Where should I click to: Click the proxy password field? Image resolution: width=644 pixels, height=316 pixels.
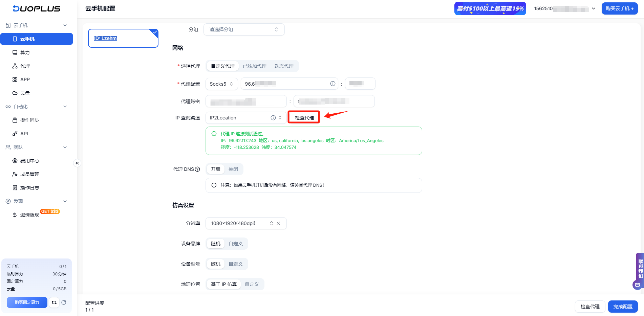point(334,101)
